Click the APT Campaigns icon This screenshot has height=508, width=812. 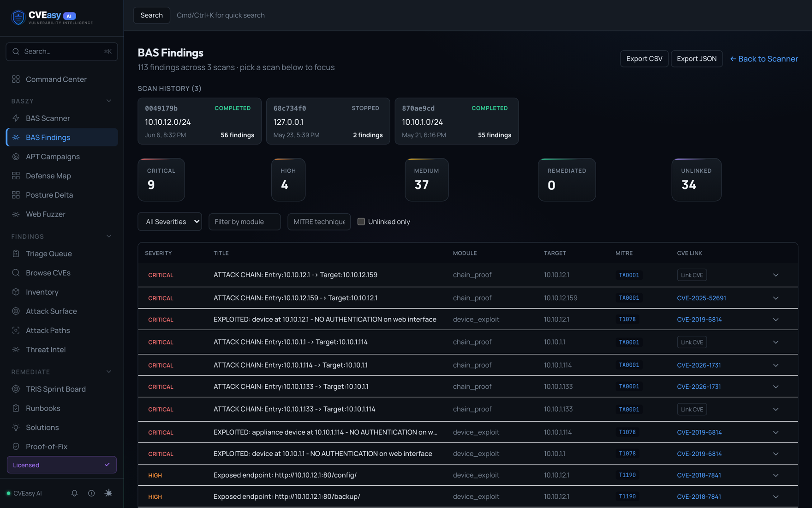point(16,157)
